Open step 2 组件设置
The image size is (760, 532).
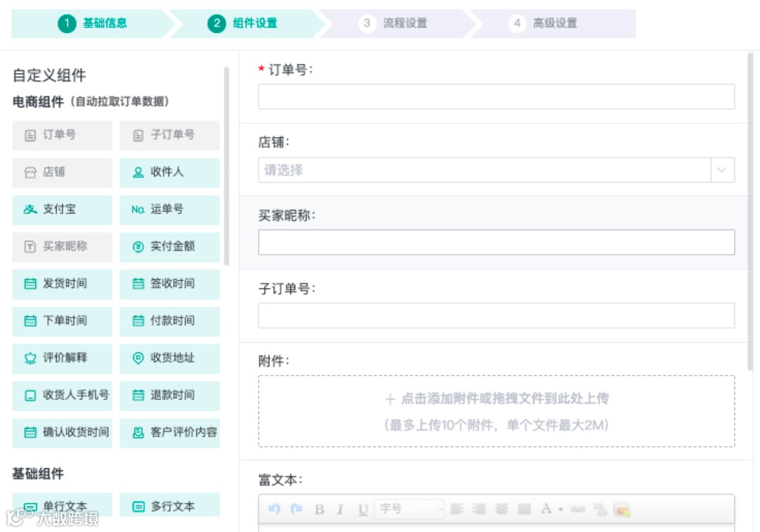(x=242, y=23)
